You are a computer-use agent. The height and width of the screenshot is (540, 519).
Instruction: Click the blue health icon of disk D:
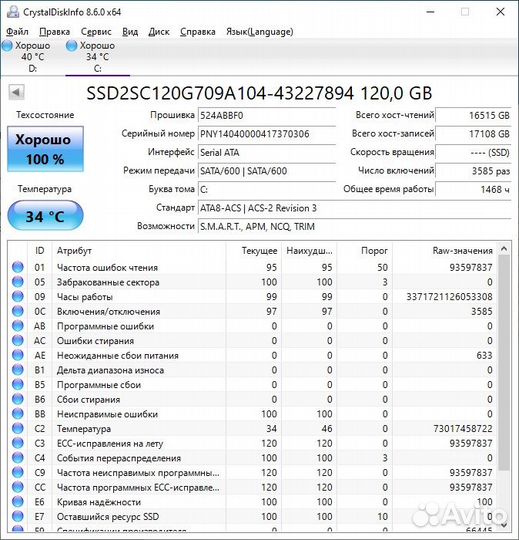click(x=7, y=46)
